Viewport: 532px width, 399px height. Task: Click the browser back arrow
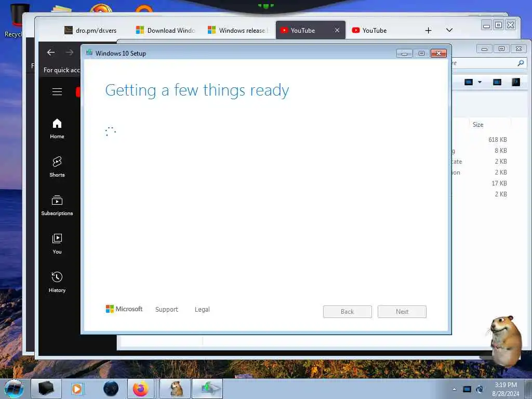[x=51, y=52]
